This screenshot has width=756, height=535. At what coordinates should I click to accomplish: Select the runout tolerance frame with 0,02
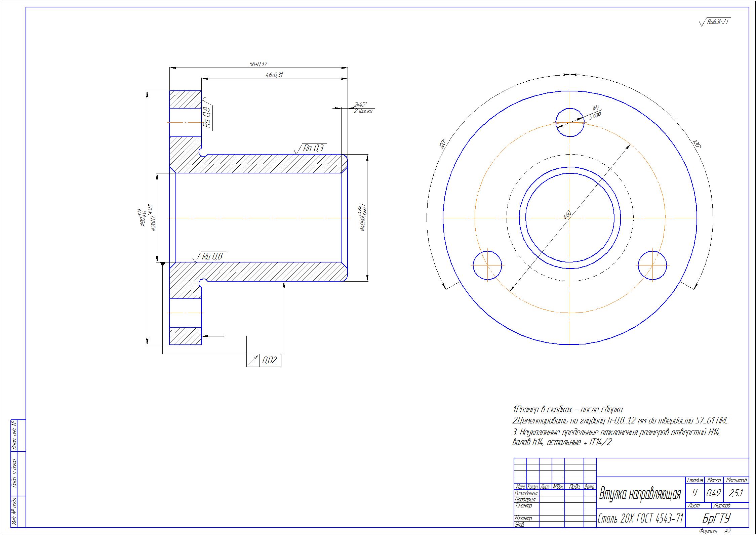[264, 360]
